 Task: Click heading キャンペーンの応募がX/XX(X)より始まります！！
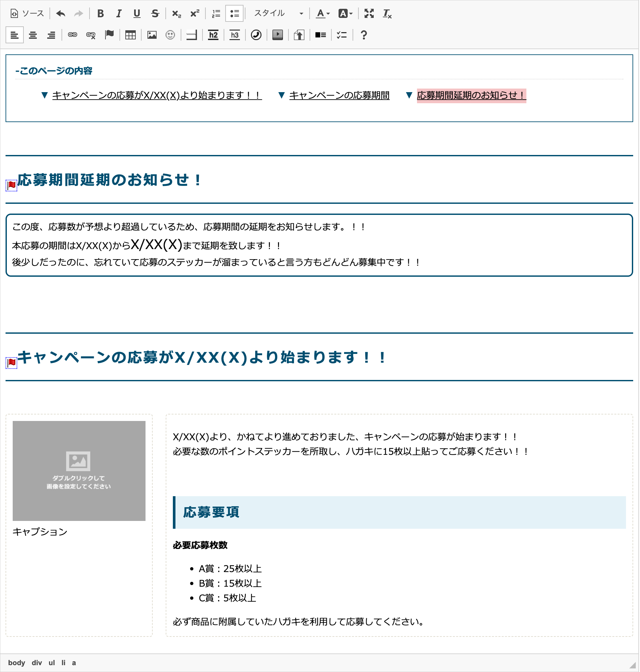point(201,357)
